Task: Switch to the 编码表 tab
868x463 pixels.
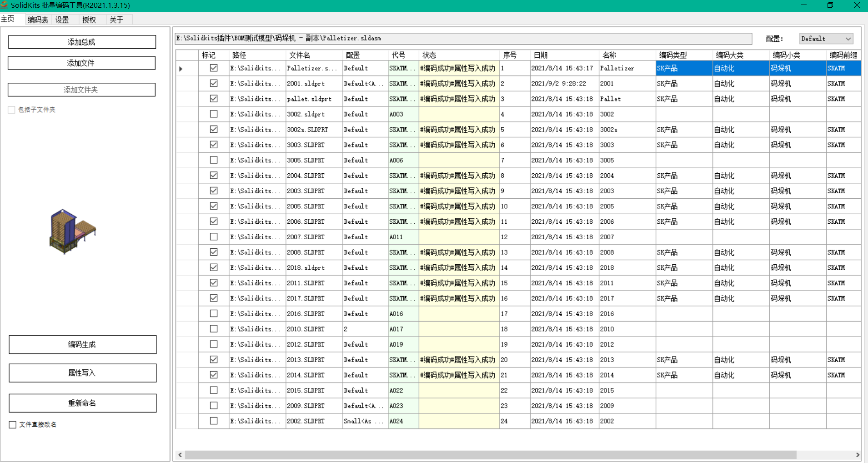Action: pos(38,20)
